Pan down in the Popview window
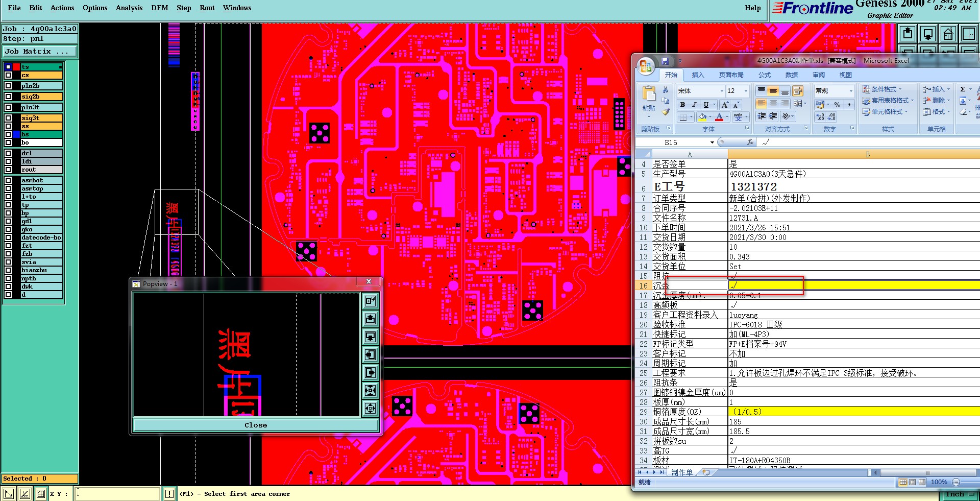 click(x=371, y=337)
